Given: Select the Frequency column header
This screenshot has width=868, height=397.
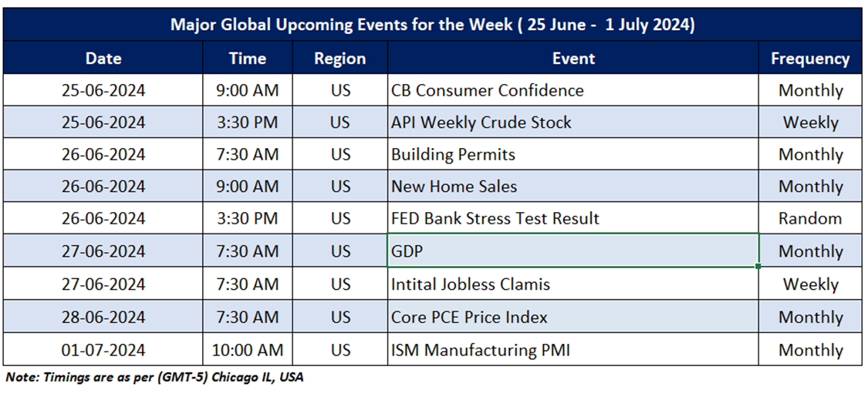Looking at the screenshot, I should pyautogui.click(x=810, y=59).
